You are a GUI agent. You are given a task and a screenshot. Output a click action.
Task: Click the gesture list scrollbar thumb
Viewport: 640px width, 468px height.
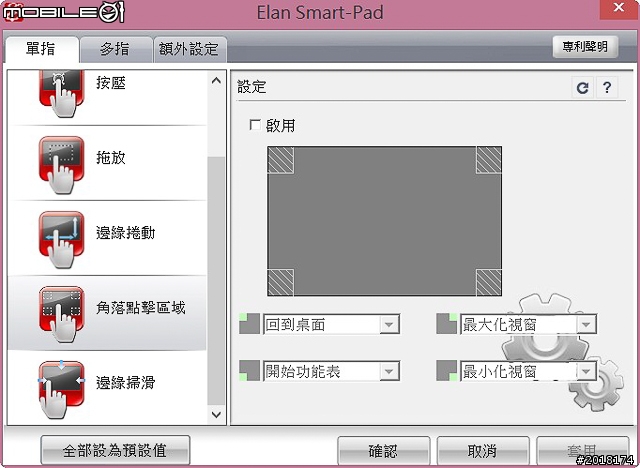click(216, 281)
